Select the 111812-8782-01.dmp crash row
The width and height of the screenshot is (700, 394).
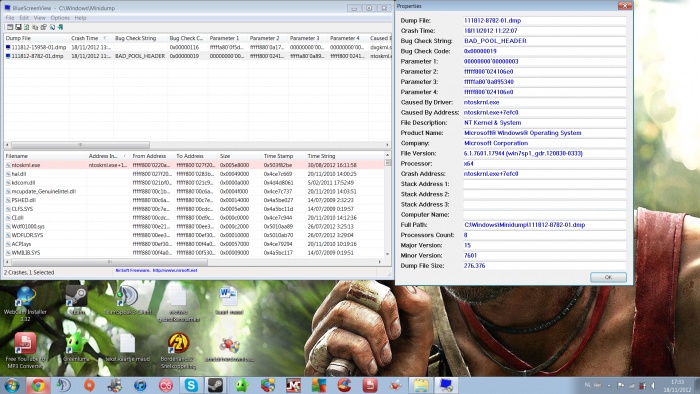tap(198, 56)
